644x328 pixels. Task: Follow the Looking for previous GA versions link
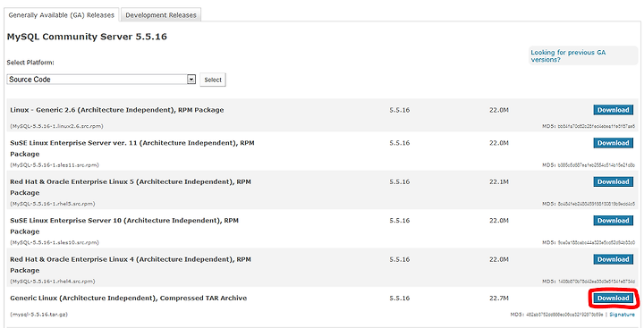click(568, 56)
